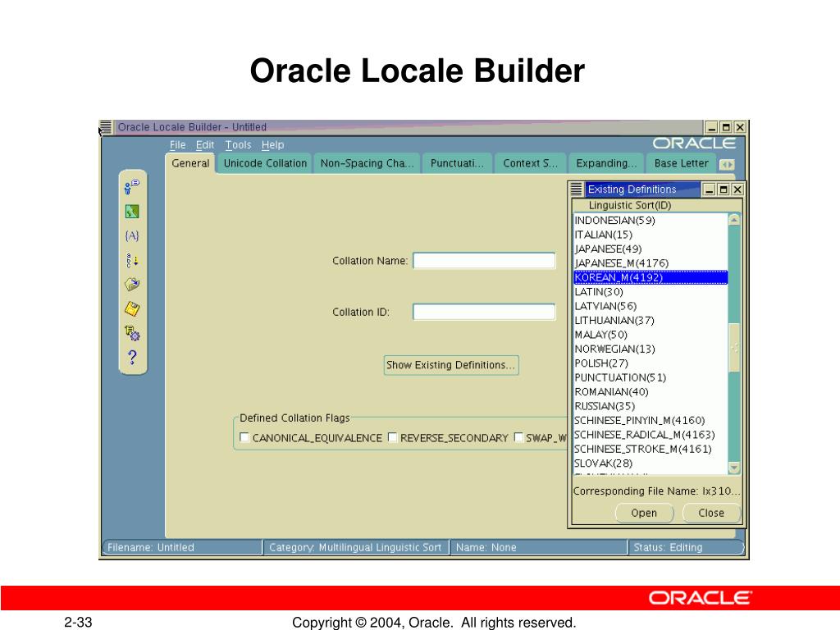
Task: Click the open folder icon in sidebar
Action: tap(132, 284)
